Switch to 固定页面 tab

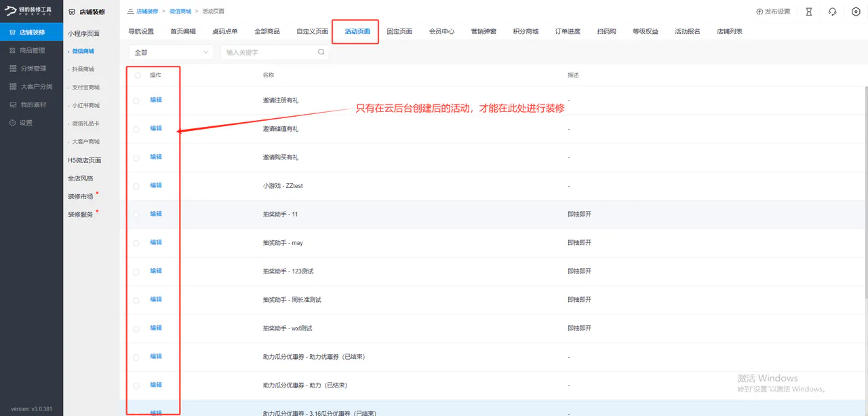click(399, 31)
